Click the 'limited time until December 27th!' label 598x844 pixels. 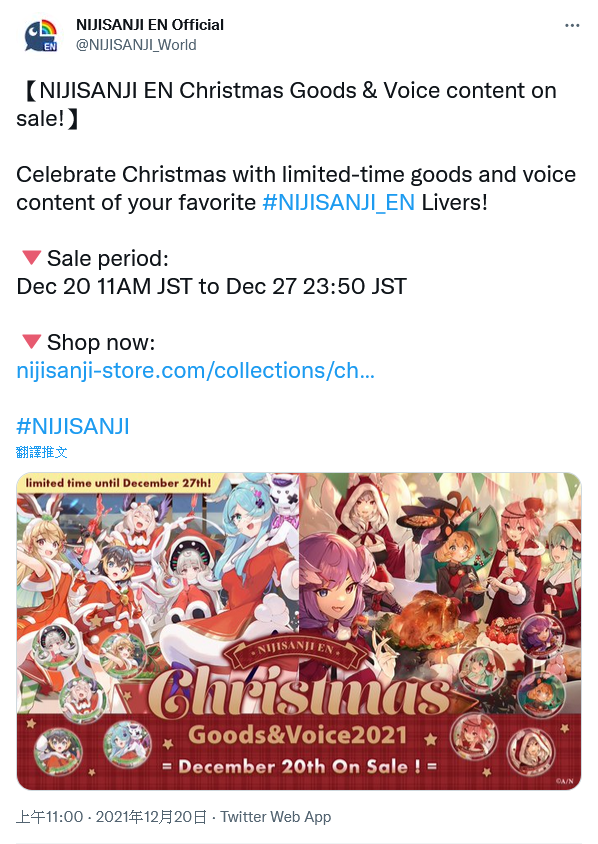point(118,483)
